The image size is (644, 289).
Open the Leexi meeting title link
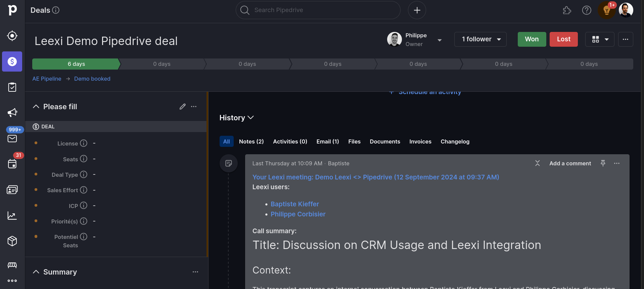[x=376, y=177]
